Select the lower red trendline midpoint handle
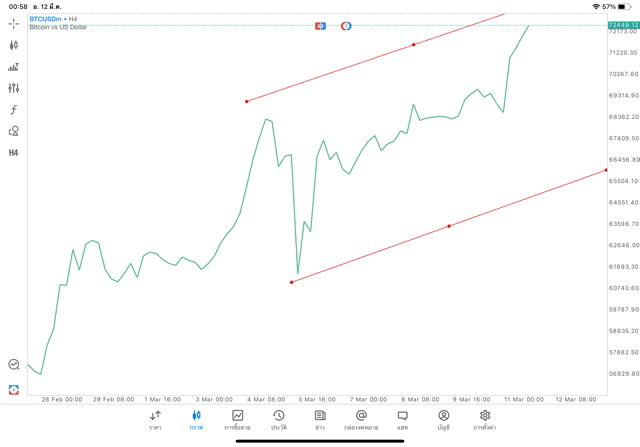This screenshot has width=640, height=447. pyautogui.click(x=449, y=226)
